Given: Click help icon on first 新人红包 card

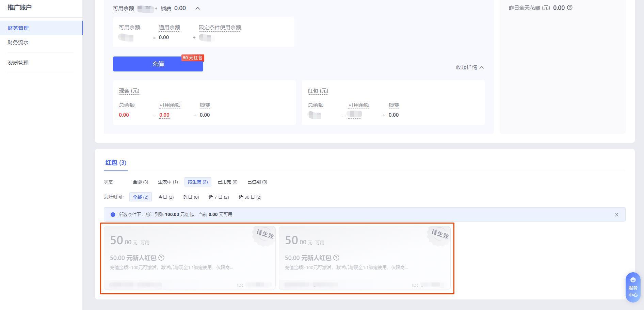Looking at the screenshot, I should click(x=161, y=258).
